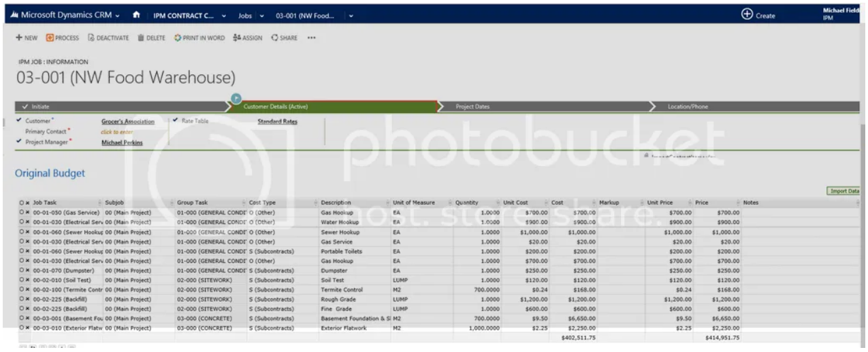Remove the Fine Grade row with X

coord(28,308)
